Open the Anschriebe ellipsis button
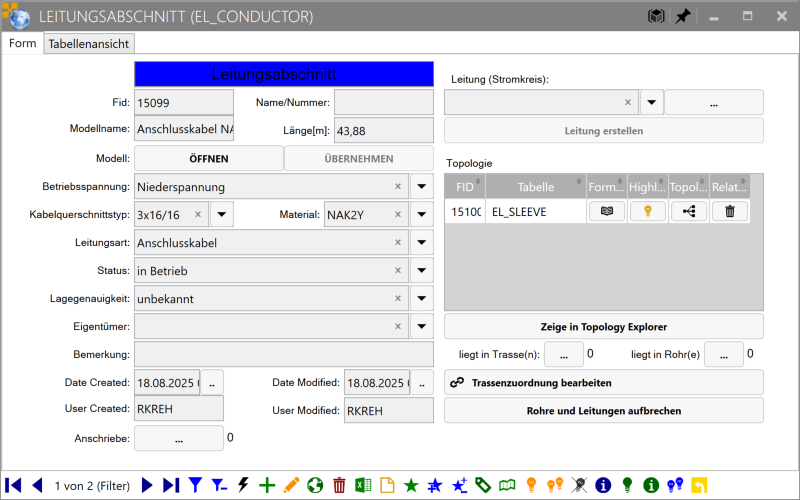The image size is (800, 500). pyautogui.click(x=179, y=438)
